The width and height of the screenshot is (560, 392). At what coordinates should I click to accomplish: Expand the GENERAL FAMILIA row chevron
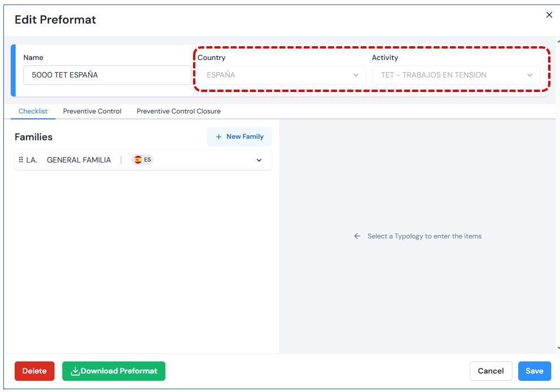click(259, 160)
